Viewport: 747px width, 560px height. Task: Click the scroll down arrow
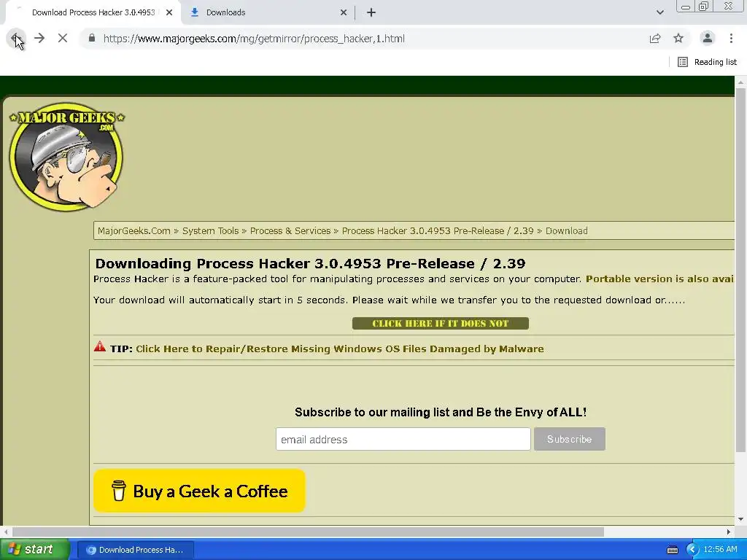pos(740,519)
